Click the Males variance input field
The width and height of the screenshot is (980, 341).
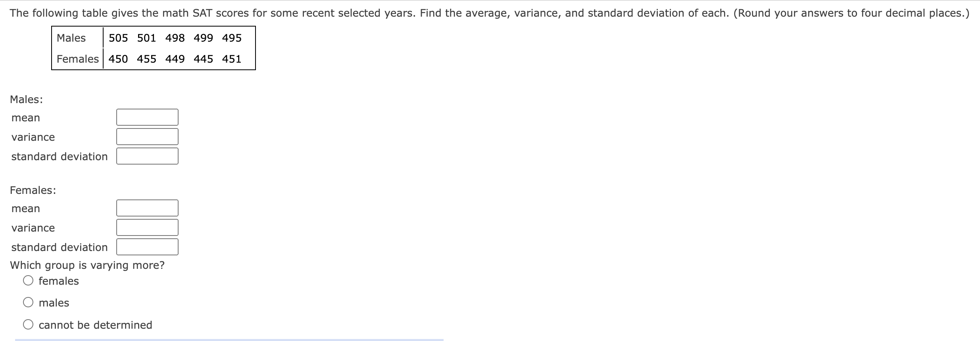(x=147, y=136)
